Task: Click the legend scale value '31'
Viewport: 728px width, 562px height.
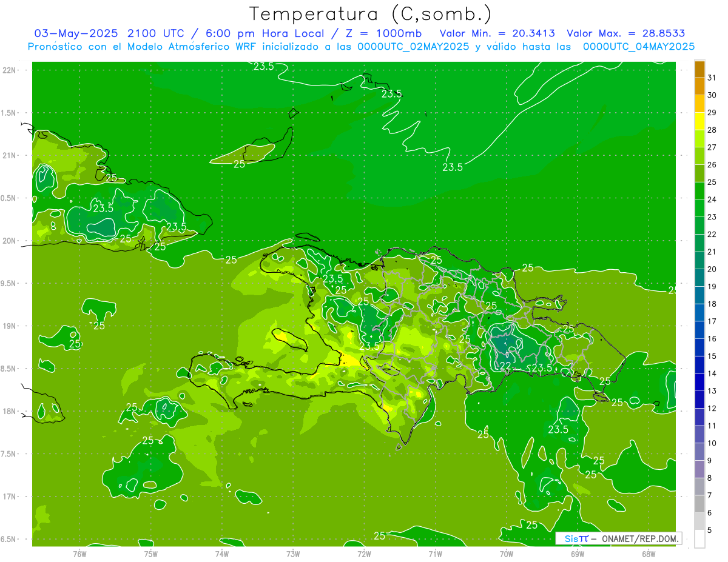Action: (x=712, y=78)
